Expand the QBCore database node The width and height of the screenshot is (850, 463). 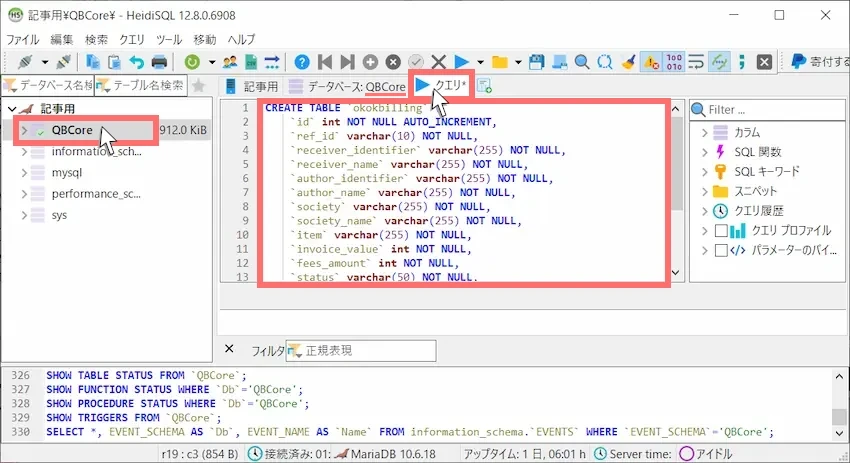[24, 130]
